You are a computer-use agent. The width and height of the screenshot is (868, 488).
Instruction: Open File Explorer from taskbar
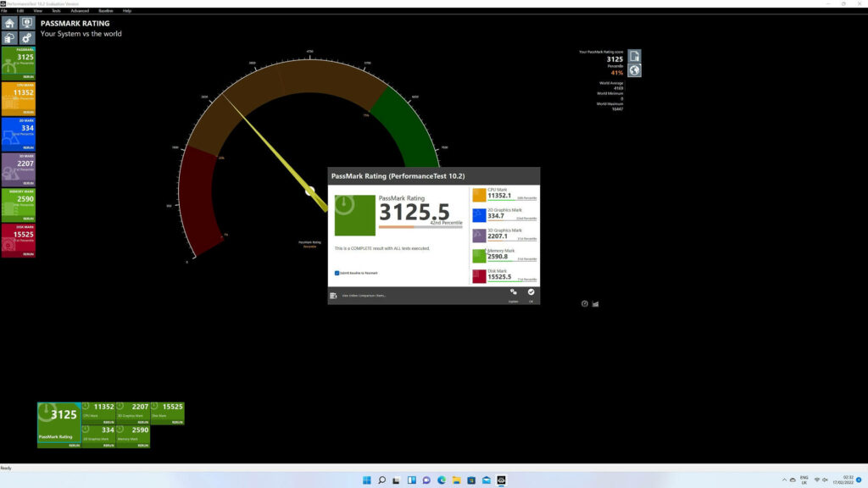[456, 480]
